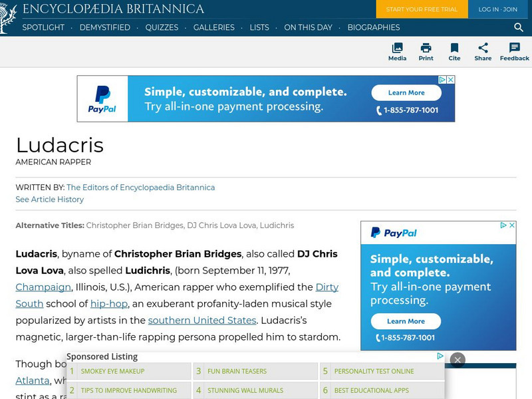This screenshot has width=532, height=399.
Task: Click the Alternative Titles label
Action: click(x=50, y=225)
